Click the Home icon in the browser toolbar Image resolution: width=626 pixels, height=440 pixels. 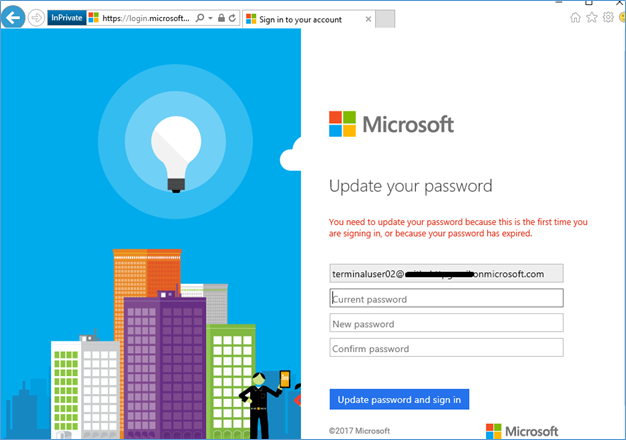575,17
